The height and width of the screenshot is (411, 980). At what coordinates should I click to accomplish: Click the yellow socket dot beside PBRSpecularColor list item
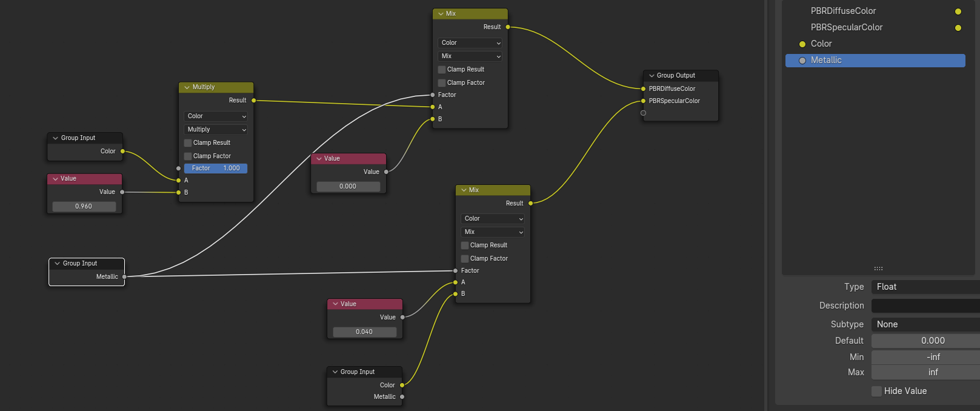click(958, 28)
